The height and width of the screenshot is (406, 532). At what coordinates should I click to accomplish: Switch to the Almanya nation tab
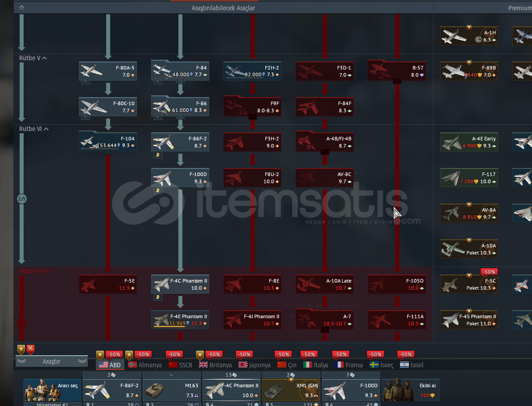pyautogui.click(x=145, y=365)
